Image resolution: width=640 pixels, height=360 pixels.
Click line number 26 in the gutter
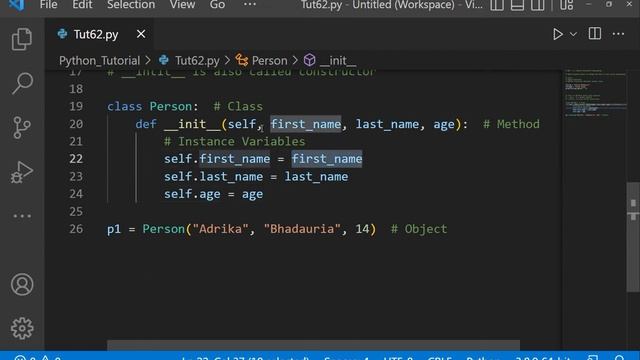click(x=76, y=229)
